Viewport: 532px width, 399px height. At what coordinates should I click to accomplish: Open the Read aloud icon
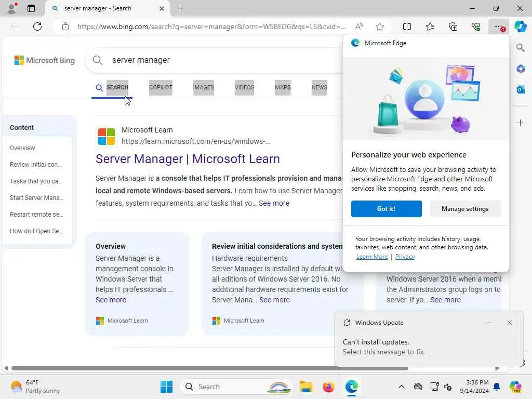pos(359,26)
